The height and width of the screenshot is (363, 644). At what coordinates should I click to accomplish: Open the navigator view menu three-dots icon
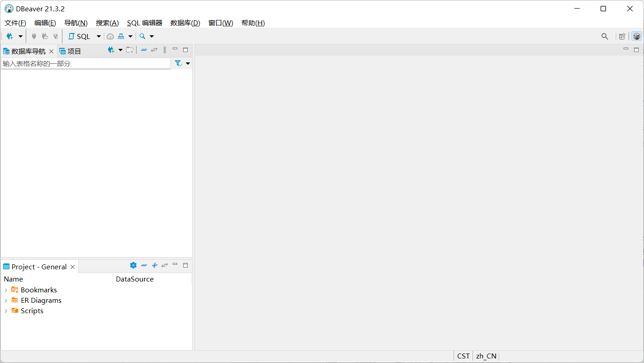[165, 50]
